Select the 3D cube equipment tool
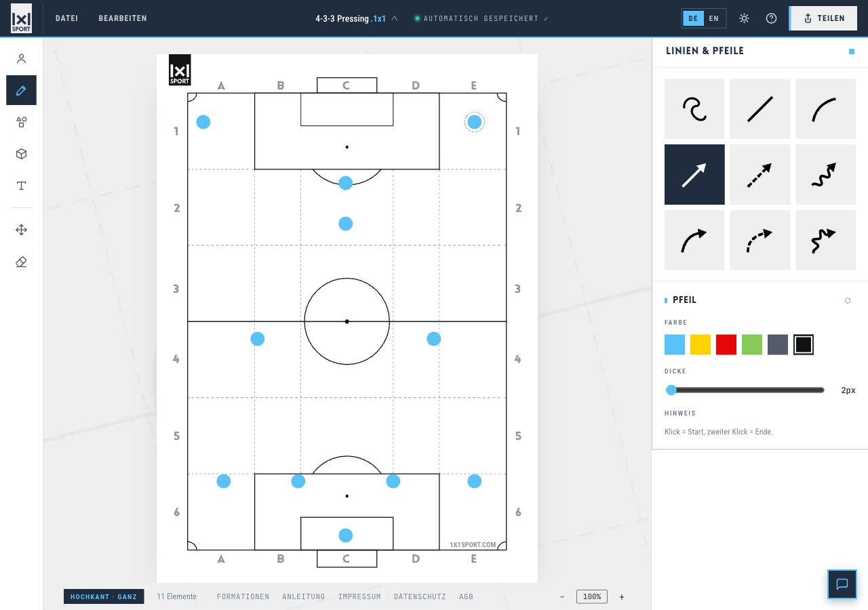Viewport: 868px width, 610px height. coord(21,154)
